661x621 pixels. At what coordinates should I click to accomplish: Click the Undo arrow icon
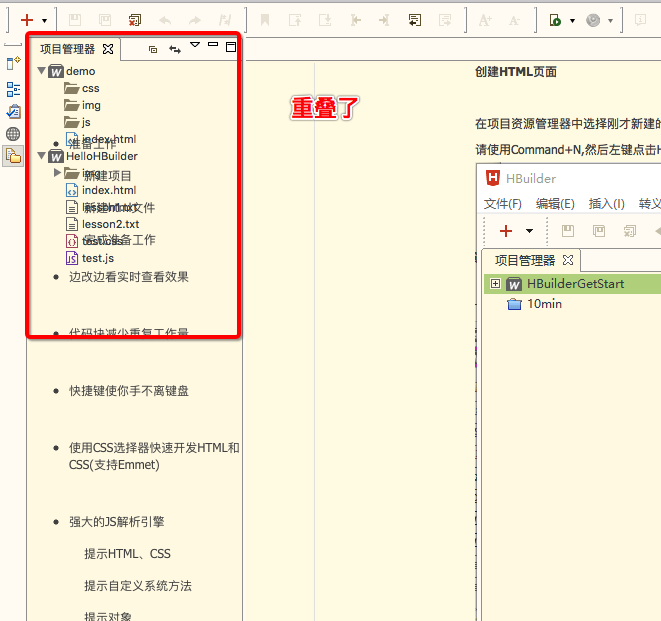point(165,20)
